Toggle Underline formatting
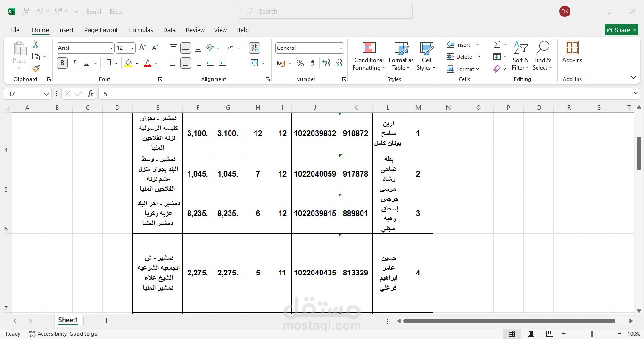Viewport: 644px width, 339px height. pyautogui.click(x=86, y=63)
